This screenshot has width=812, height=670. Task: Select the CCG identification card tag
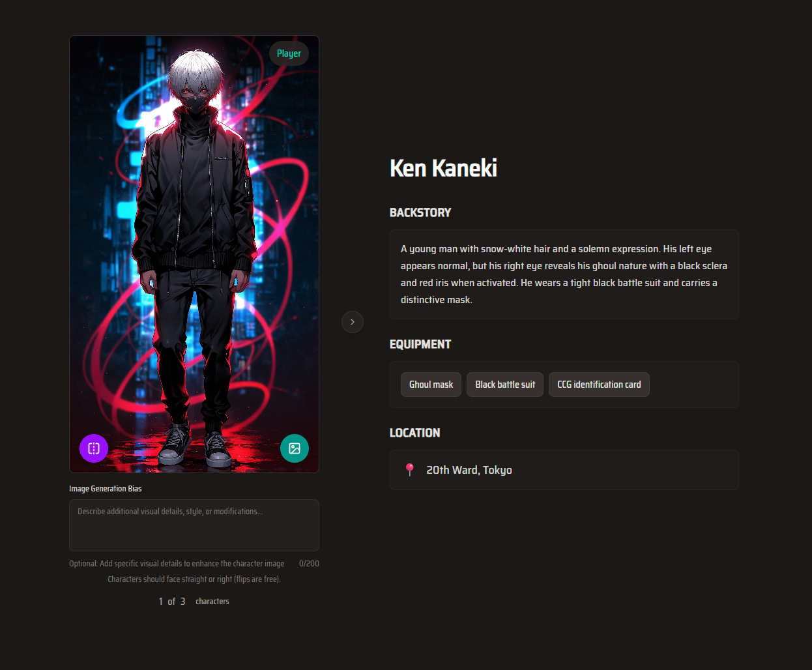tap(599, 385)
